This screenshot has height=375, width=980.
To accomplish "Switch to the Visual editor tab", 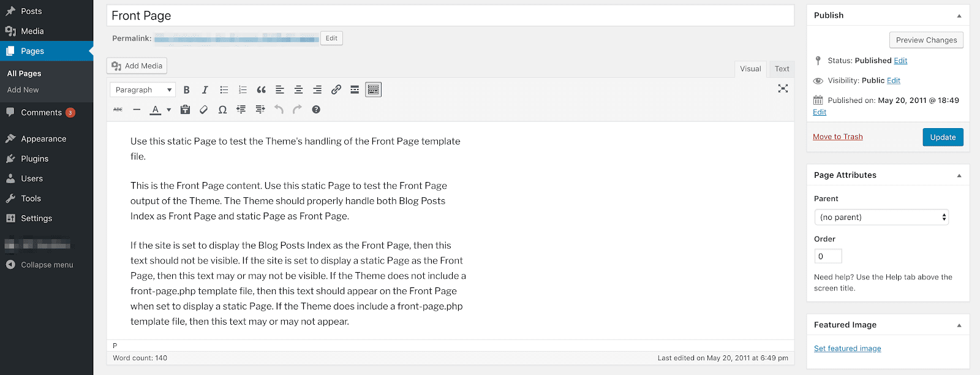I will pyautogui.click(x=750, y=69).
